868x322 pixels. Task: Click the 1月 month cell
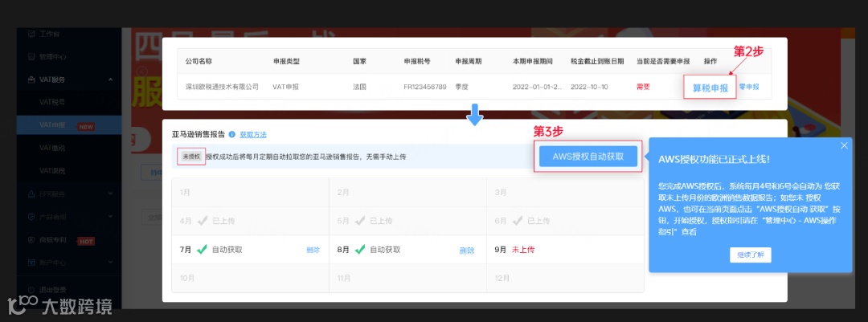point(250,193)
